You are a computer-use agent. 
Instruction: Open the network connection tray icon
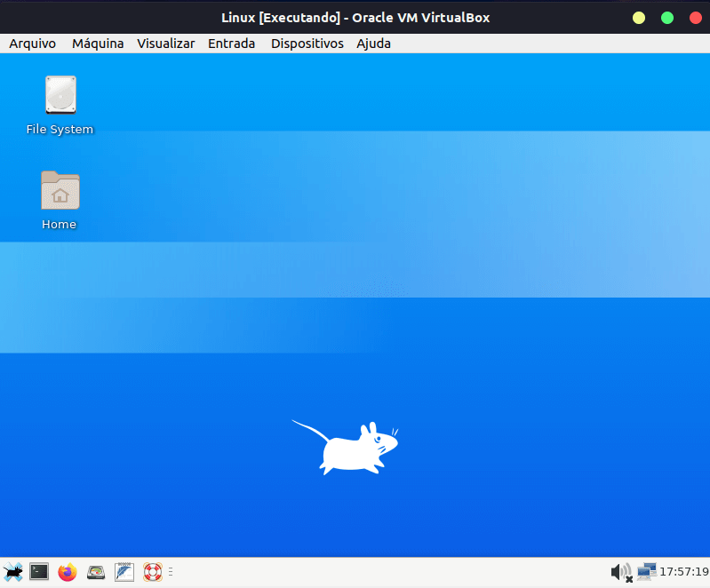click(646, 572)
